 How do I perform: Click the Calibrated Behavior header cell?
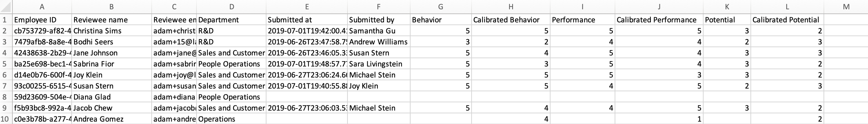pos(511,20)
